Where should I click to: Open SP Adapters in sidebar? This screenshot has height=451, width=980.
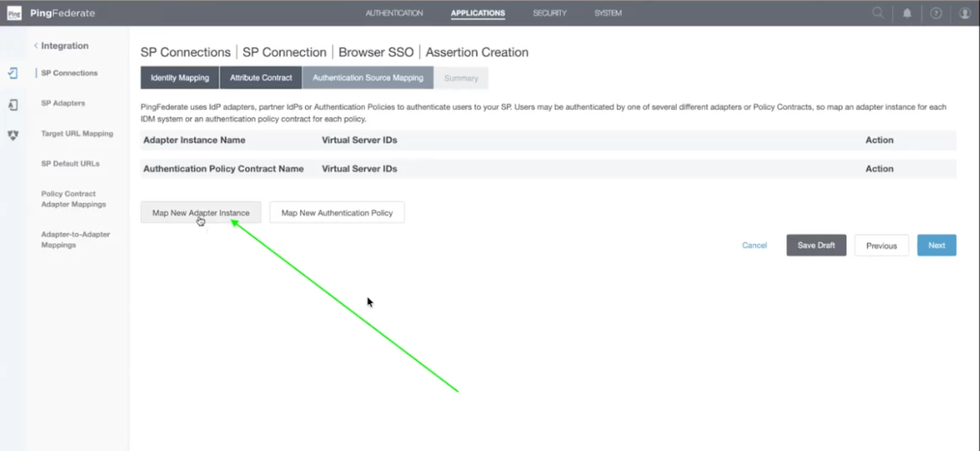tap(63, 103)
